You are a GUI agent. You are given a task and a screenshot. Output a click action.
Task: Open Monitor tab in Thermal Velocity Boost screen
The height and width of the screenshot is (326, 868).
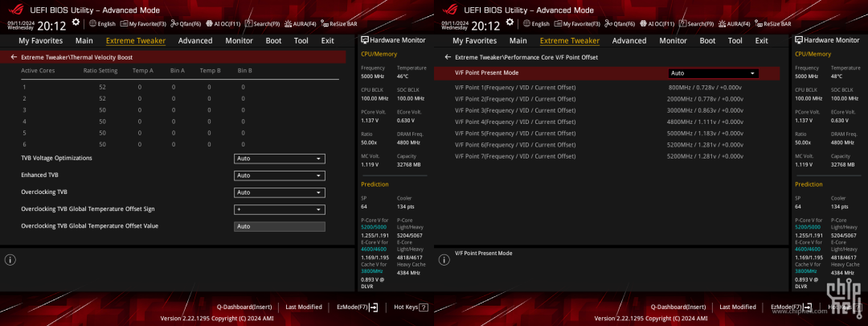point(240,40)
